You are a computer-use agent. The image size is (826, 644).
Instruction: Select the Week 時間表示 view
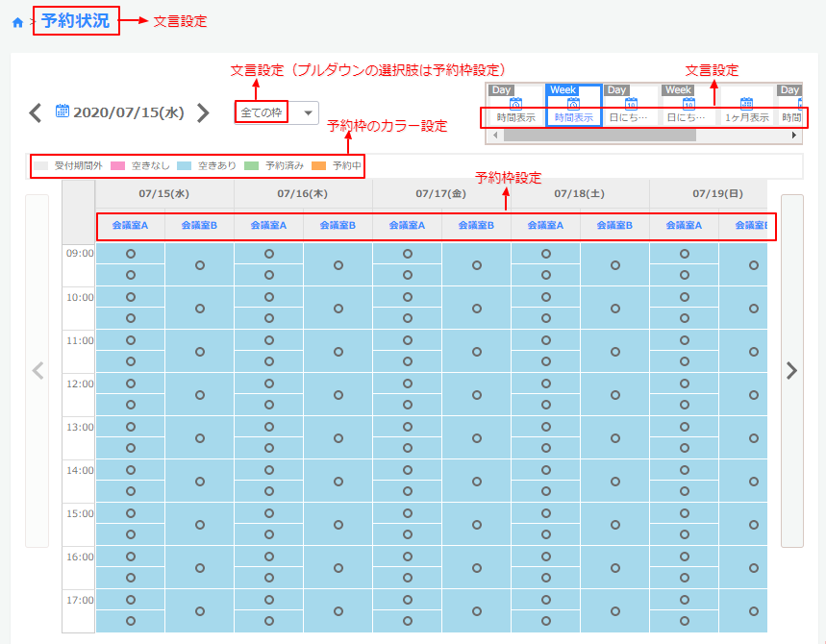pos(573,106)
